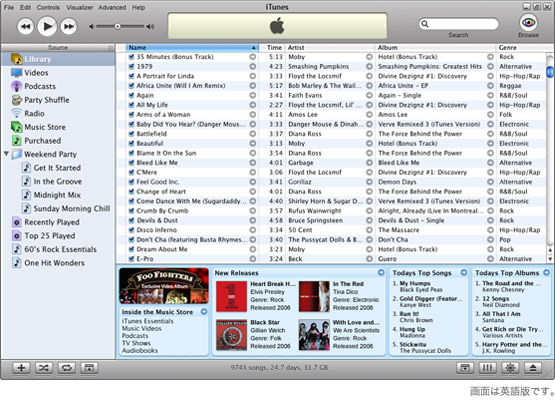Open the Edit menu
Viewport: 555px width, 406px height.
pos(25,7)
